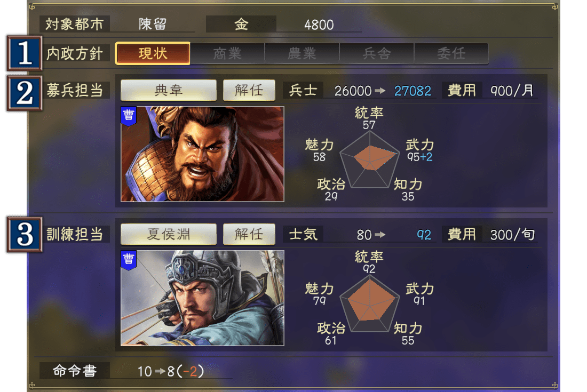Dismiss the recruitment officer with 解任
This screenshot has width=587, height=392.
point(249,90)
